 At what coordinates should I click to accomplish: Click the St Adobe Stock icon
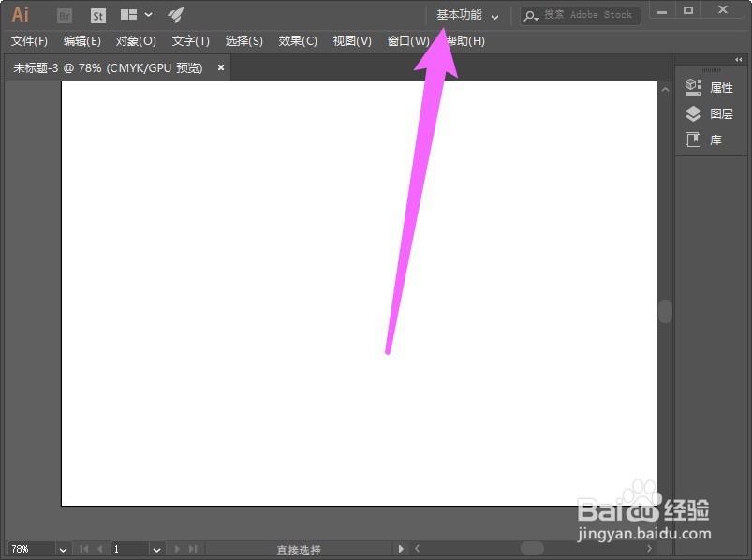click(x=97, y=14)
